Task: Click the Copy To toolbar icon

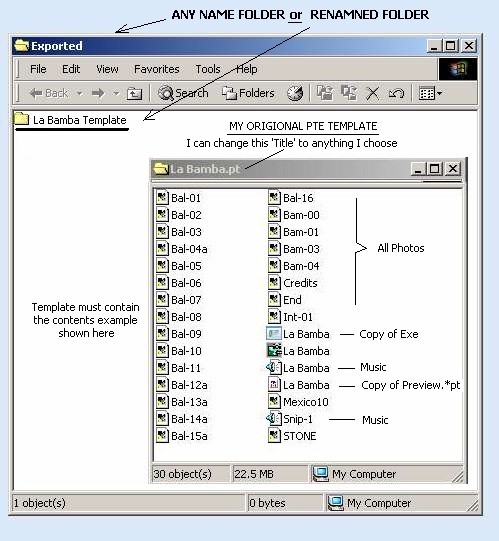Action: coord(349,93)
